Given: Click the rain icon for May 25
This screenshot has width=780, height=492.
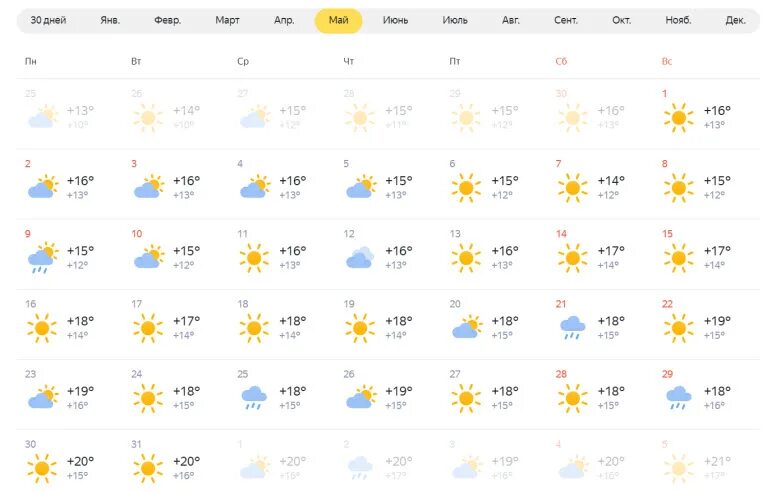Looking at the screenshot, I should click(x=254, y=398).
